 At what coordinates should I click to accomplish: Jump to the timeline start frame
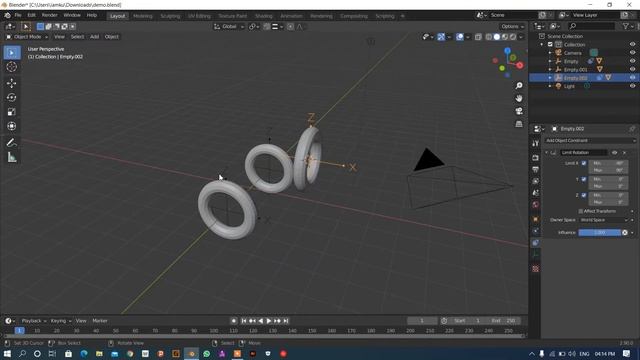click(x=244, y=321)
